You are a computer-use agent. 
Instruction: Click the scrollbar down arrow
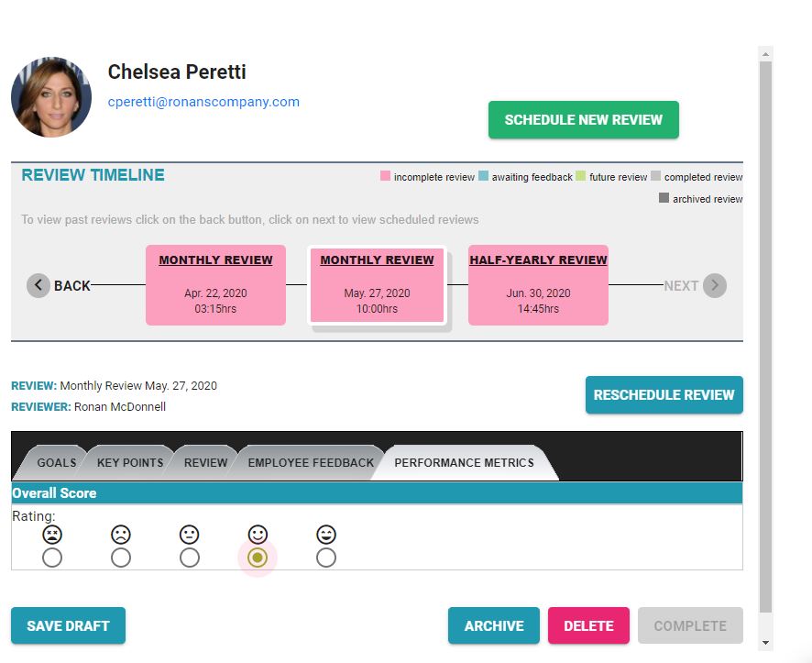click(765, 642)
